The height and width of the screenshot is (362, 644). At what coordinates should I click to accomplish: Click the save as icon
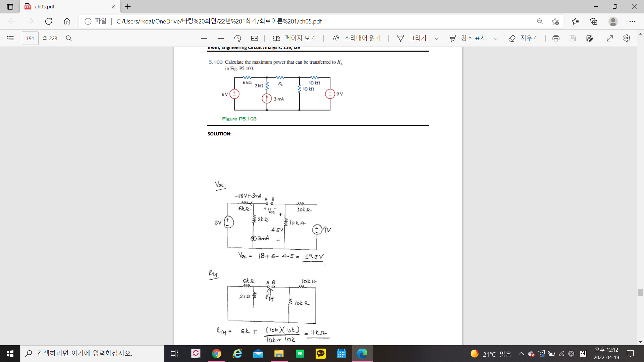tap(589, 38)
